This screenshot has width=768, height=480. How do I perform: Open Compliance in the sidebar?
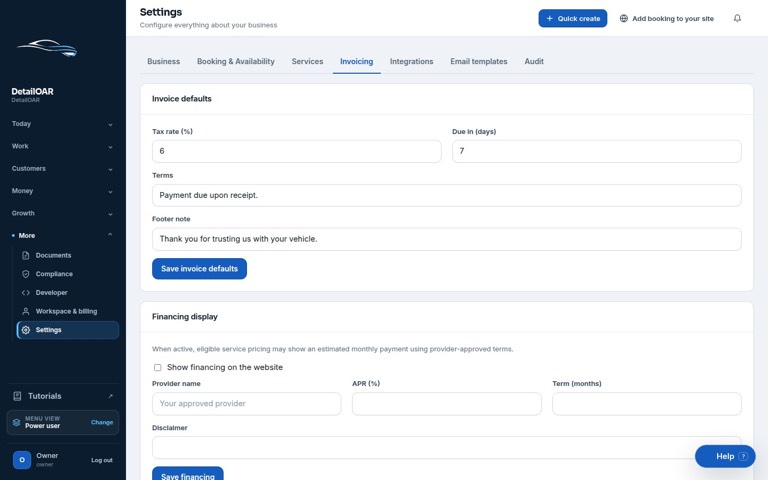[68, 274]
